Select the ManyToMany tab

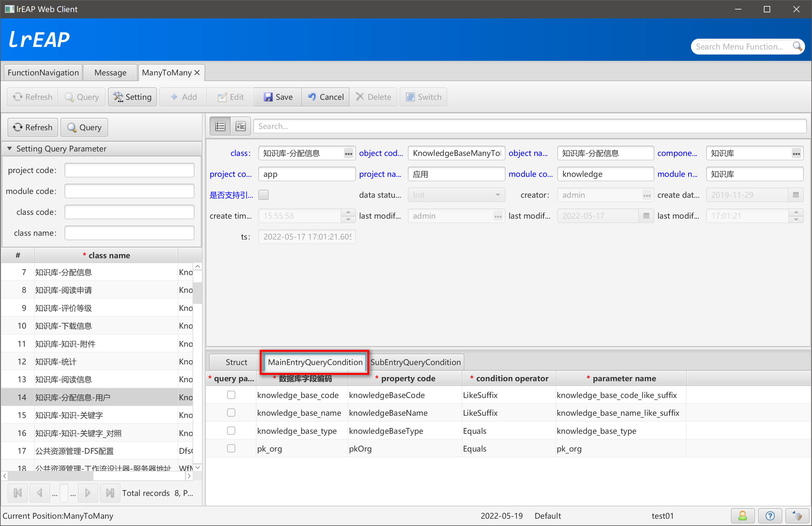[167, 73]
